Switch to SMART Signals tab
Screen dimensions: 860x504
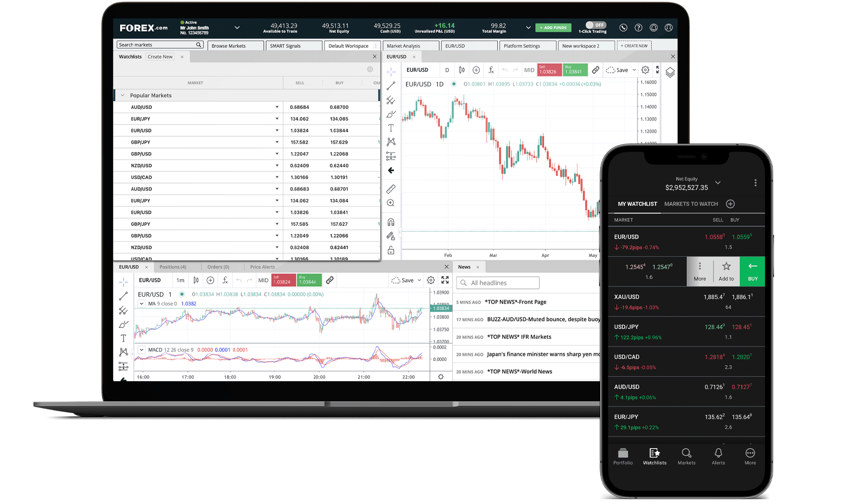pyautogui.click(x=294, y=46)
